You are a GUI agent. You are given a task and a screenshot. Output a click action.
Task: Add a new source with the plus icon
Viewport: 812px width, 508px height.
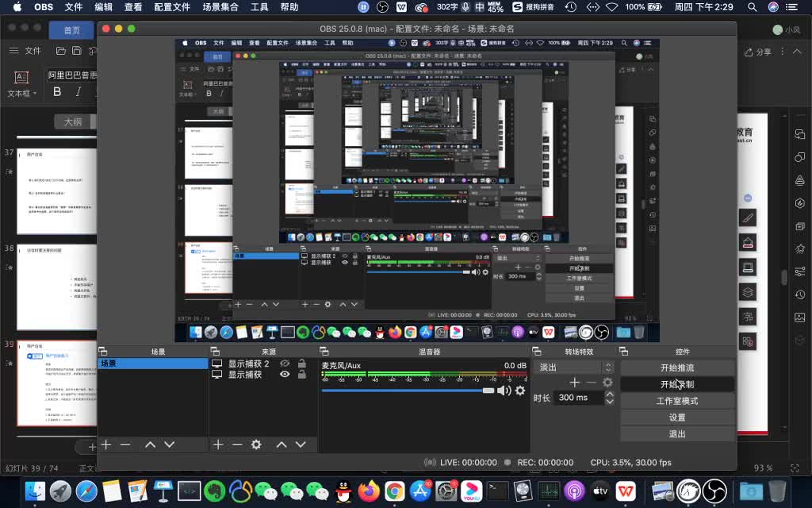pos(218,444)
